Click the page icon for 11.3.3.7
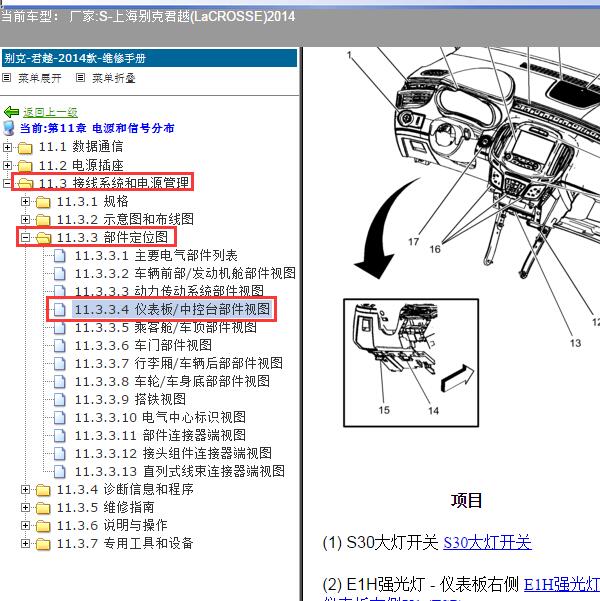This screenshot has height=601, width=600. pos(60,363)
